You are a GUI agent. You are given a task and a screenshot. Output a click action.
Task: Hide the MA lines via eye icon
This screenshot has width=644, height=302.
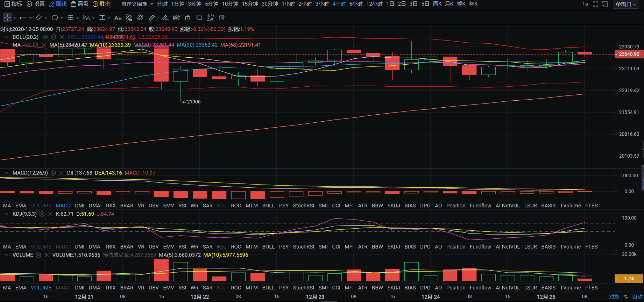pyautogui.click(x=27, y=45)
